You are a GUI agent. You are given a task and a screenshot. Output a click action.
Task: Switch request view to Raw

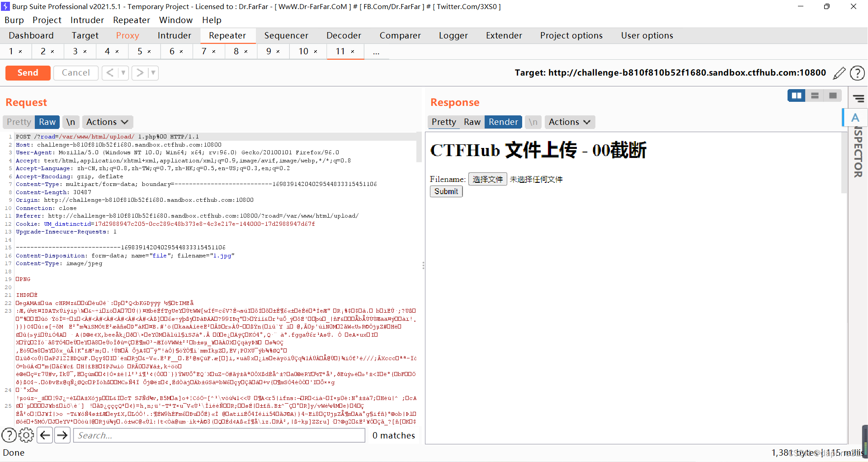pyautogui.click(x=47, y=122)
